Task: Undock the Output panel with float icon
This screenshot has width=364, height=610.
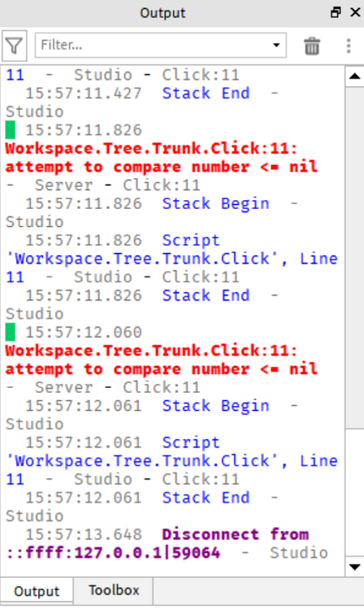Action: 336,12
